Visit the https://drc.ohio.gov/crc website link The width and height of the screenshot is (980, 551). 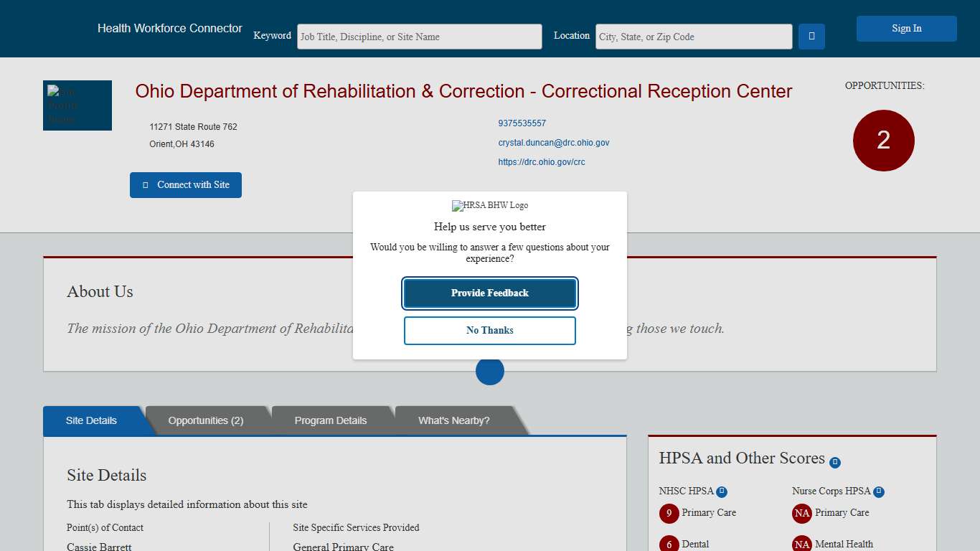click(x=542, y=161)
